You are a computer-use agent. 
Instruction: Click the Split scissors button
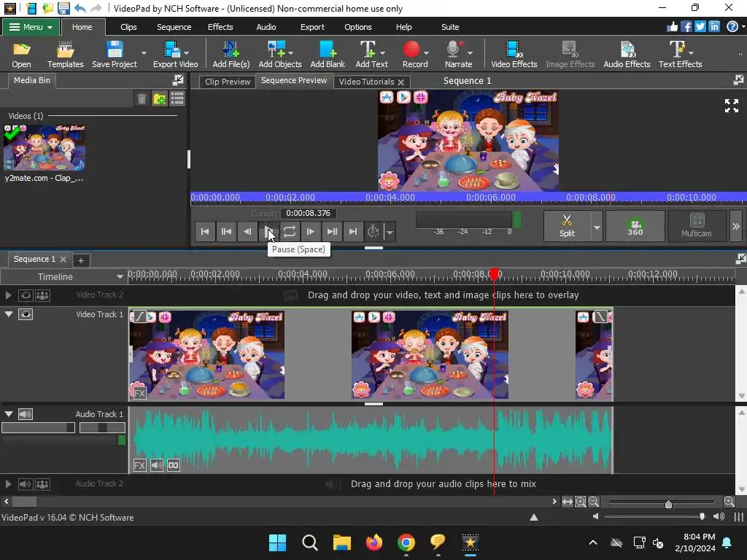click(567, 226)
